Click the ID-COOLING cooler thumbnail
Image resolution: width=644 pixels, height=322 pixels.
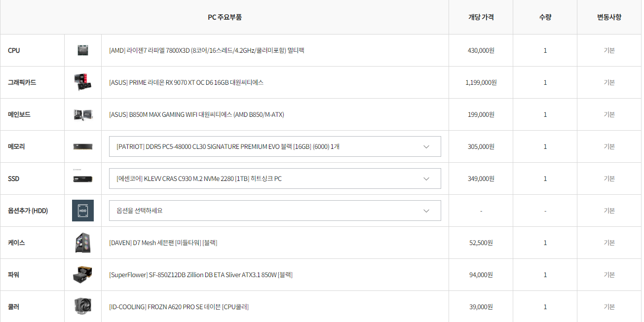click(x=82, y=307)
